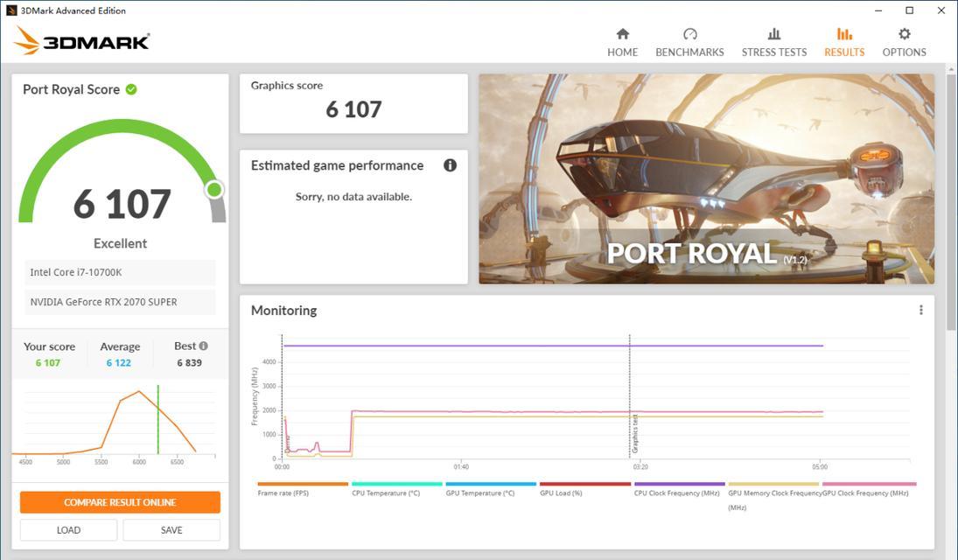Open Options via the gear icon

tap(905, 33)
